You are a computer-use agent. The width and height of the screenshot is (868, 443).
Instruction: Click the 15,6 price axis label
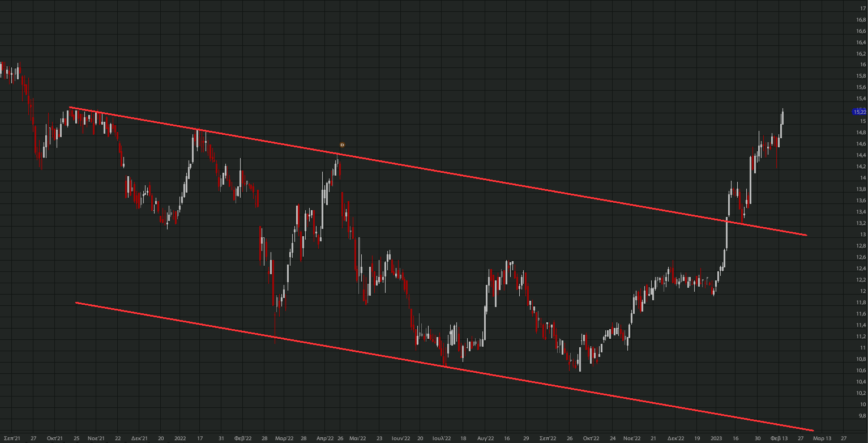[x=861, y=87]
